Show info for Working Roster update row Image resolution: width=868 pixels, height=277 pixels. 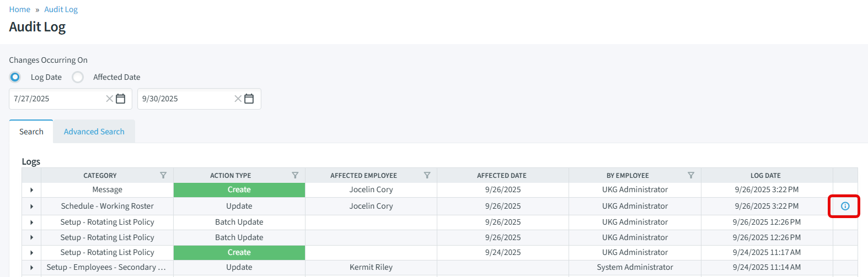[x=845, y=206]
